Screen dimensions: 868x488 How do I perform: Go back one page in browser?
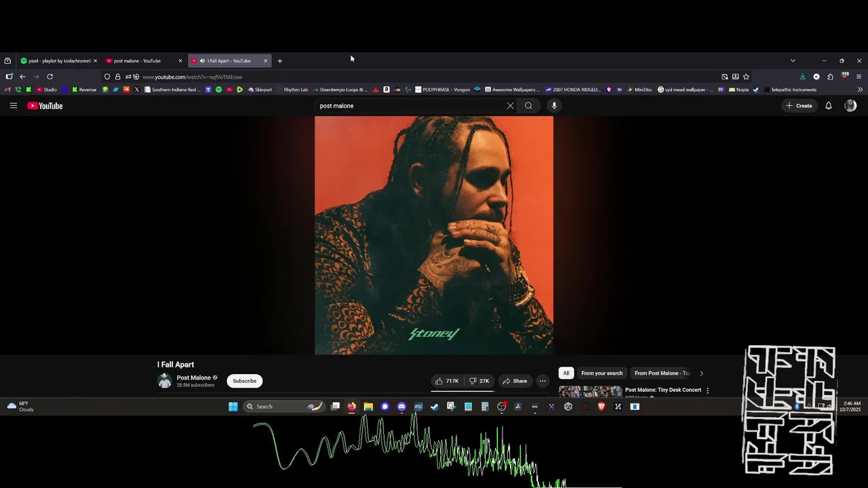[22, 77]
